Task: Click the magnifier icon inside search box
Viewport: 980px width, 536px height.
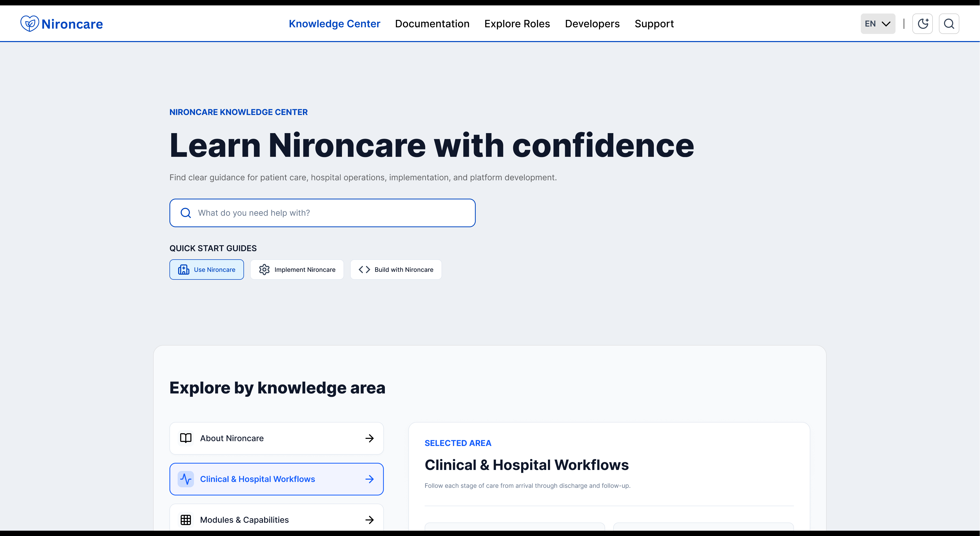Action: (186, 213)
